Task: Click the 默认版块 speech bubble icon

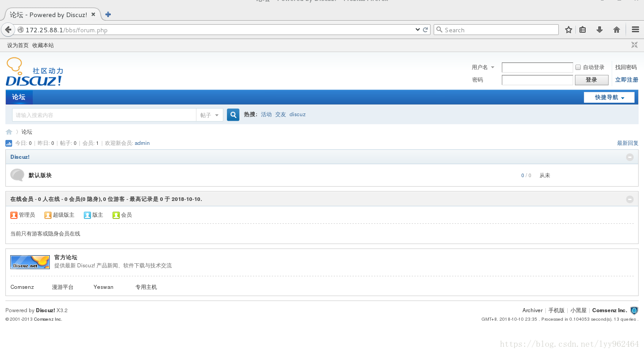Action: click(x=17, y=175)
